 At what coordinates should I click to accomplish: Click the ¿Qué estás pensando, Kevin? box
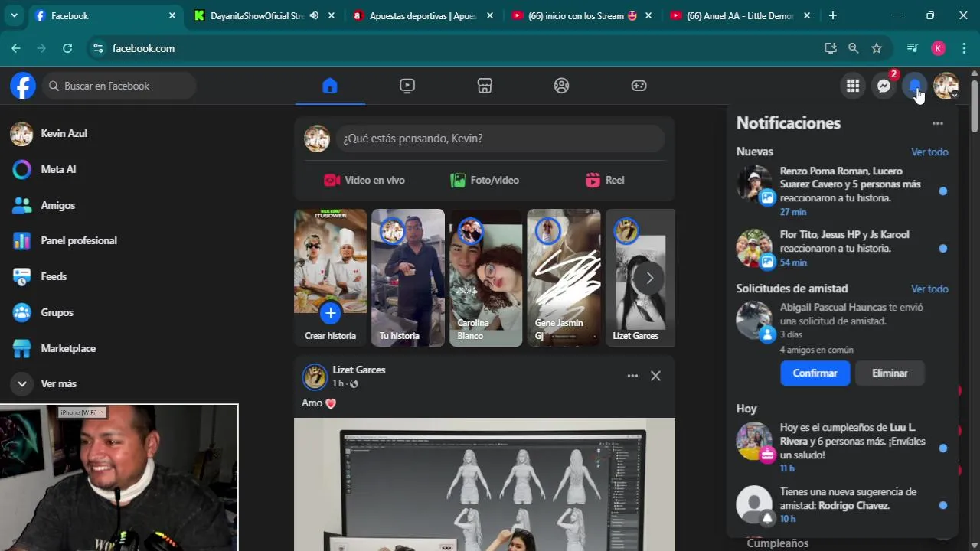point(501,139)
